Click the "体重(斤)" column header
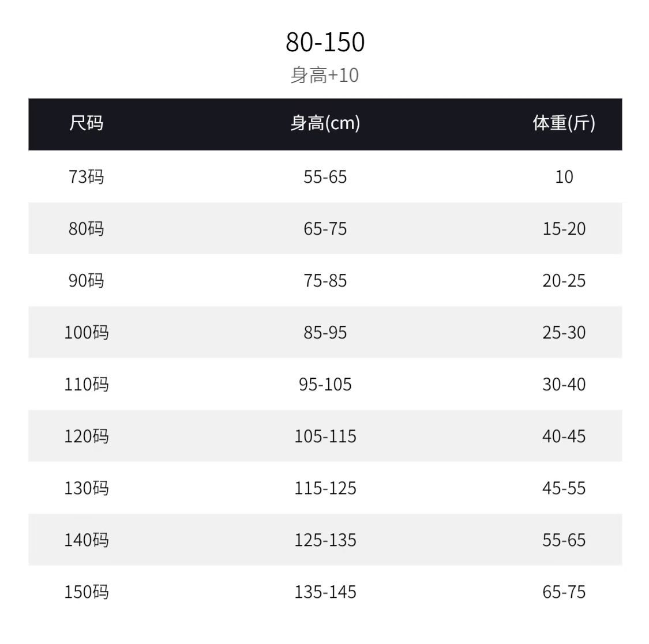 564,123
